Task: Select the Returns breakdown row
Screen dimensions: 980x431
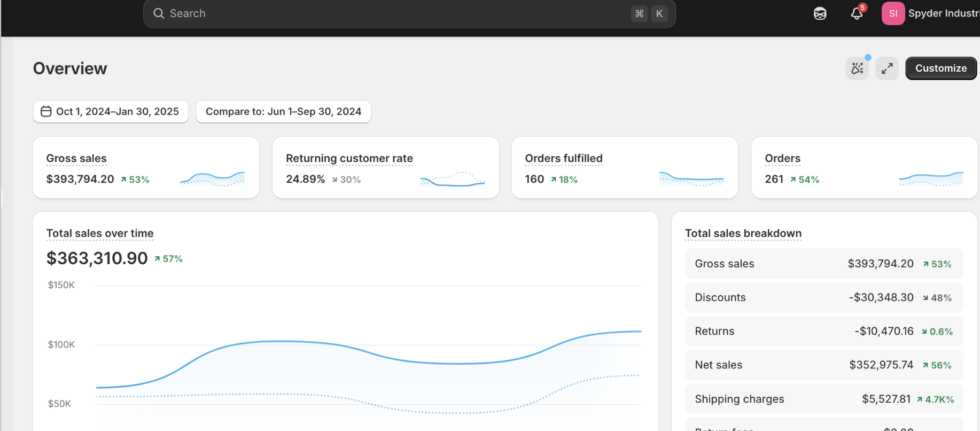Action: click(824, 331)
